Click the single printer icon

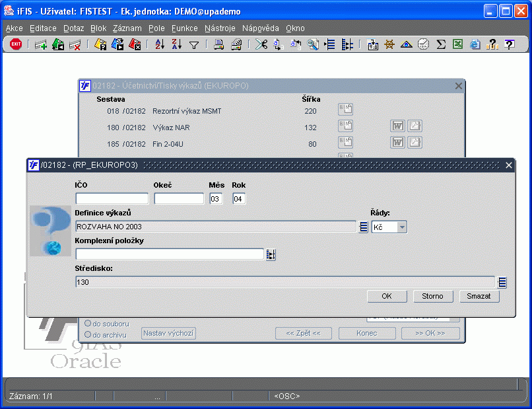(219, 44)
